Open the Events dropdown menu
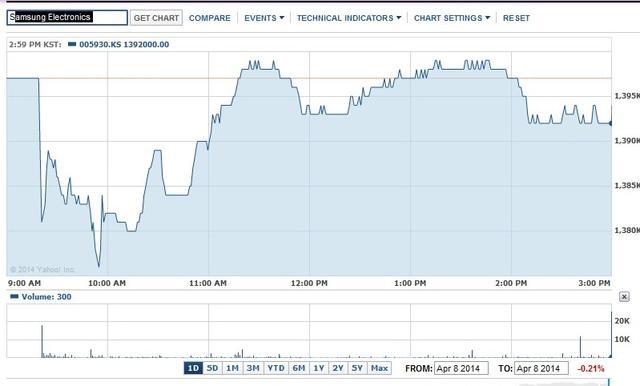 coord(264,18)
